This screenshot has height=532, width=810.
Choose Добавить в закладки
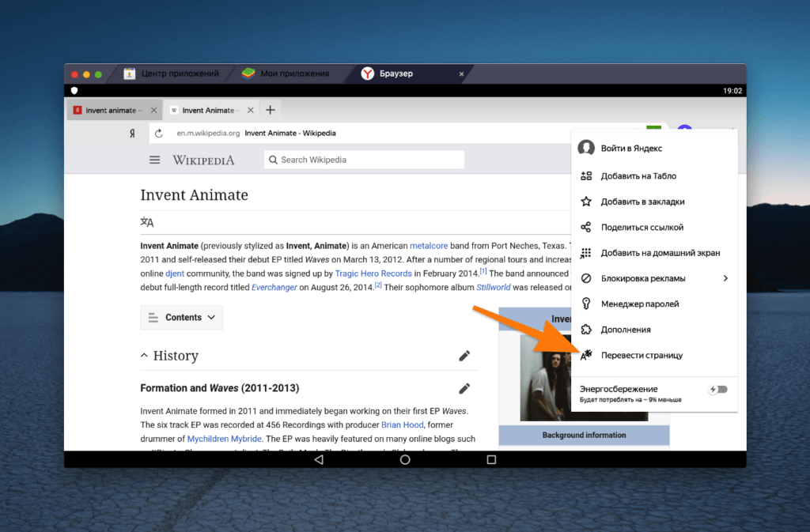(654, 202)
